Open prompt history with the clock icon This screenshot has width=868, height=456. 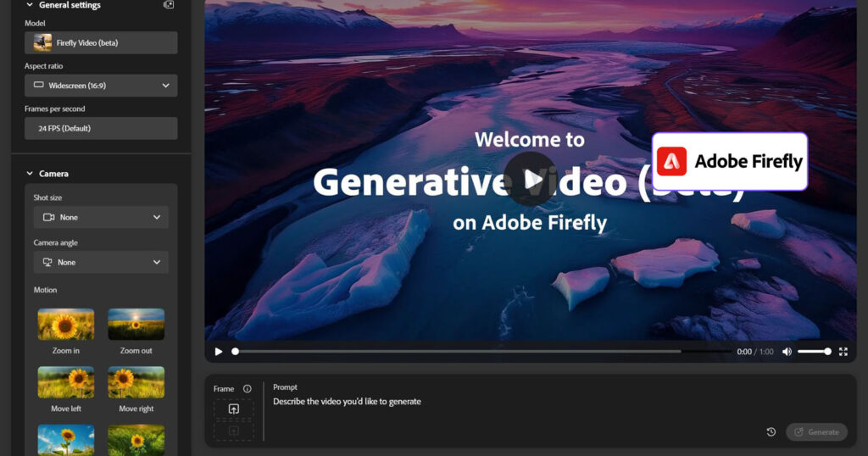click(771, 432)
